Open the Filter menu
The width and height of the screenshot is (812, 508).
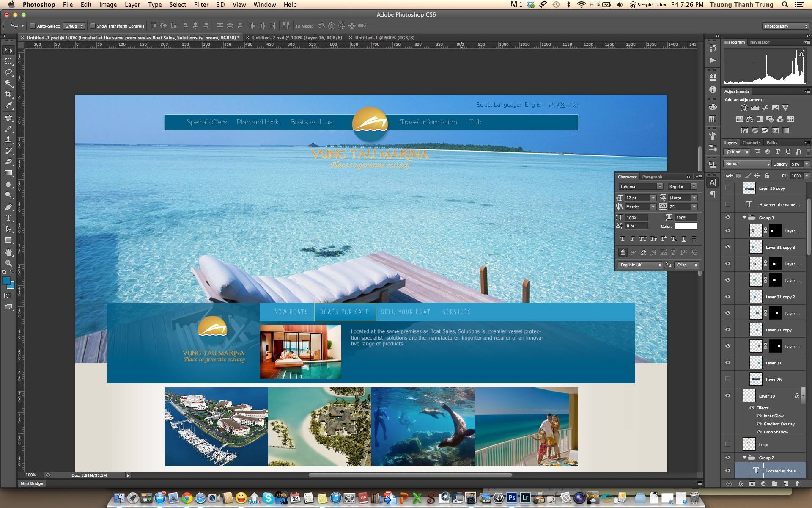(x=201, y=5)
